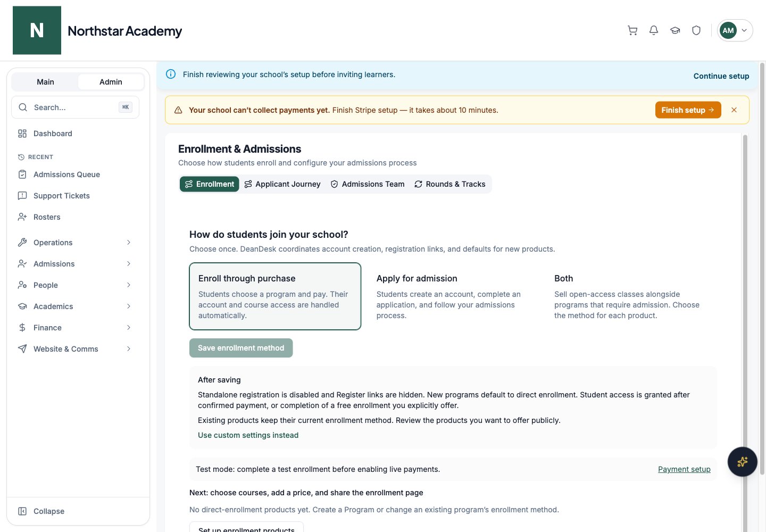Switch to the Admin sidebar tab
This screenshot has height=532, width=766.
pos(111,82)
